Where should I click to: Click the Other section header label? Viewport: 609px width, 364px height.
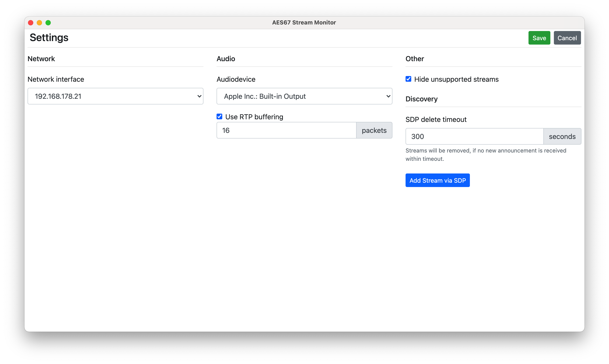pos(414,59)
